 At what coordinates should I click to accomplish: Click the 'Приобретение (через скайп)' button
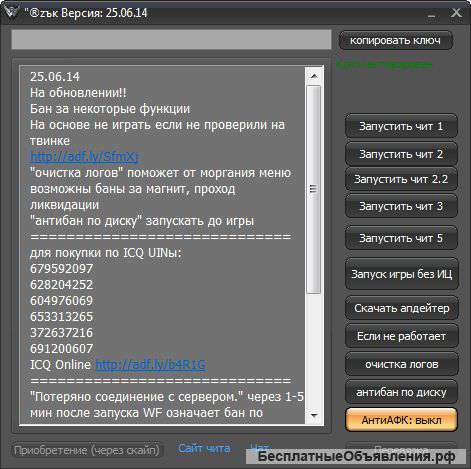87,450
